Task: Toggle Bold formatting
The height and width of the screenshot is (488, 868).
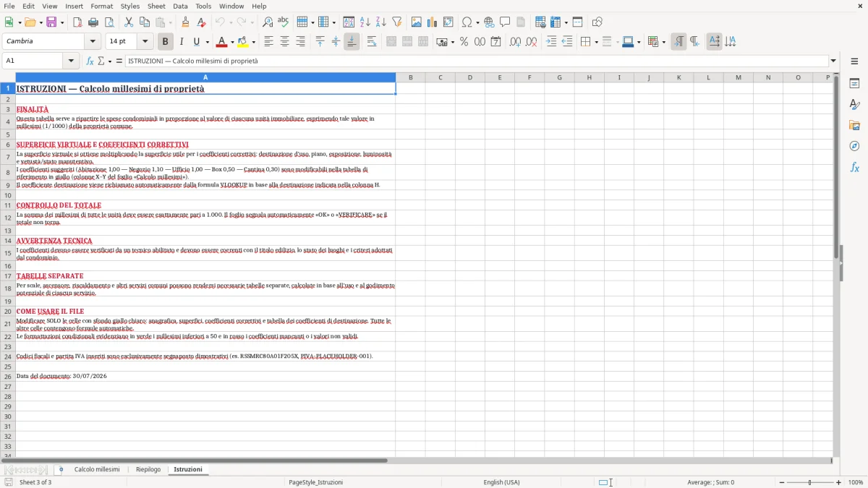Action: [x=166, y=42]
